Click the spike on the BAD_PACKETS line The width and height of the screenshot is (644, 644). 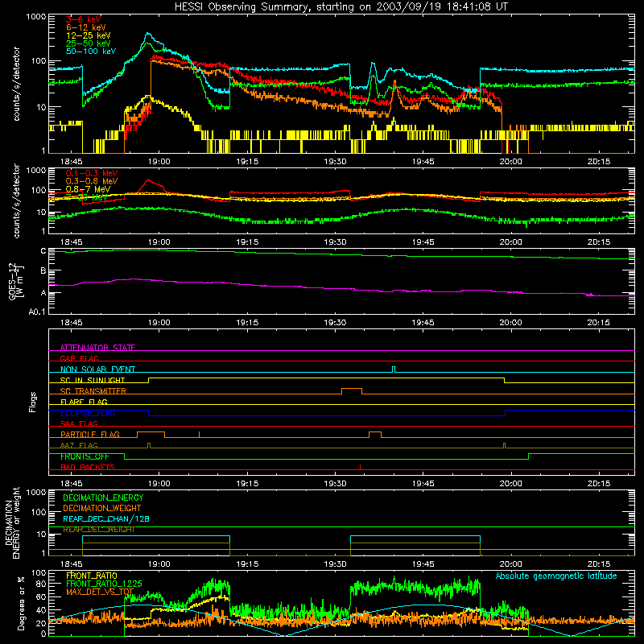[x=360, y=467]
